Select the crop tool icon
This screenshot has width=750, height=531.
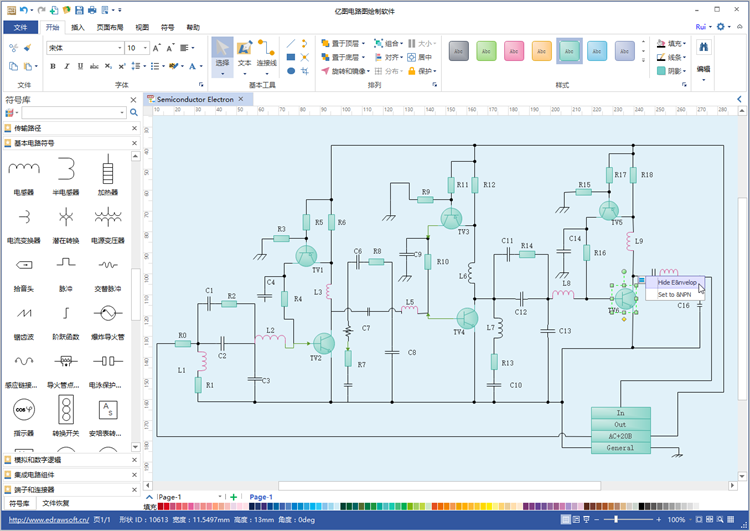pos(305,71)
